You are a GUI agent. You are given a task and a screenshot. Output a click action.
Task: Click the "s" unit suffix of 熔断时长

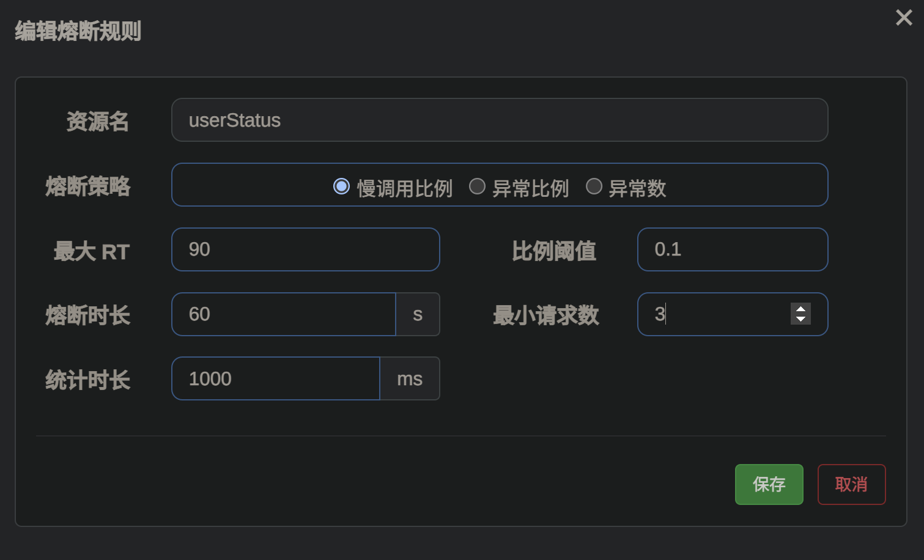pos(418,314)
